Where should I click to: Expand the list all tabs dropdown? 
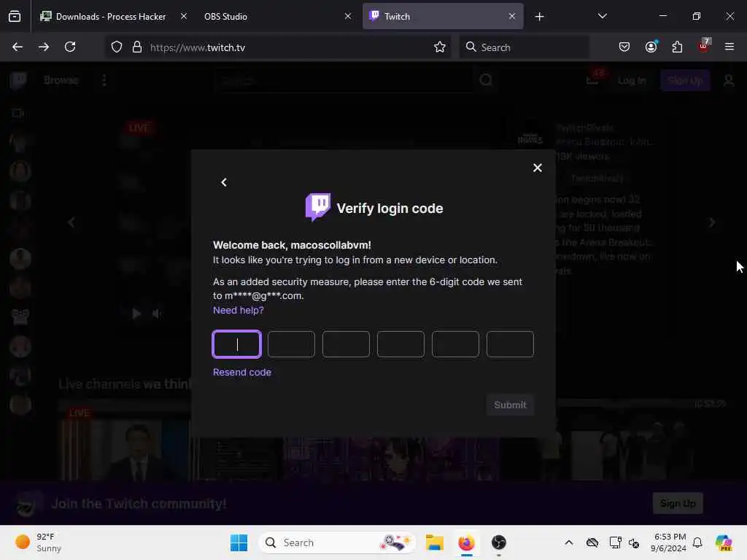point(602,16)
